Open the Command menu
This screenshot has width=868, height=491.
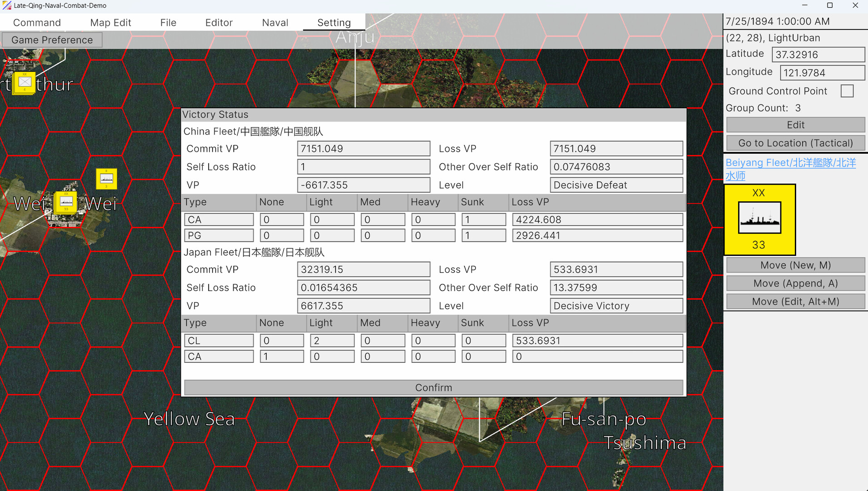point(37,22)
